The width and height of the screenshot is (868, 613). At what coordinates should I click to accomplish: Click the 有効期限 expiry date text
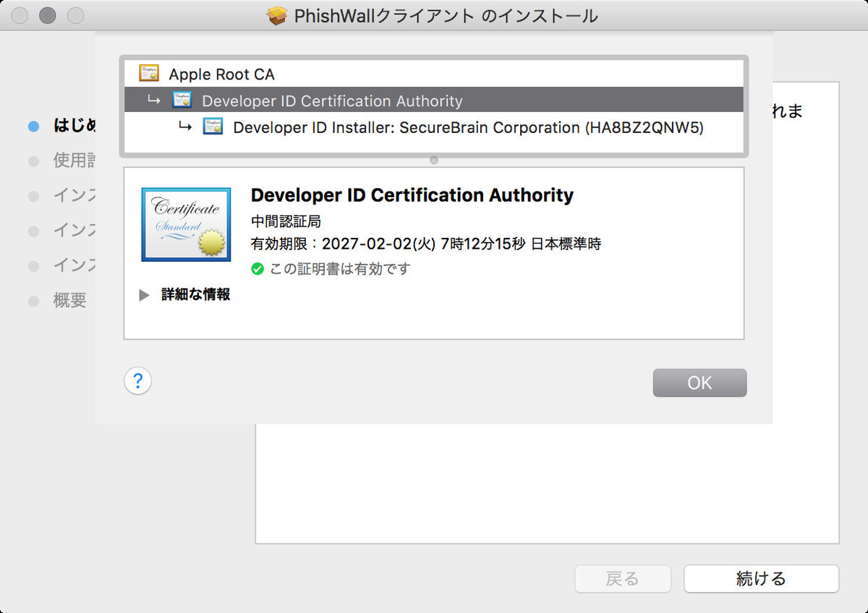(x=426, y=244)
